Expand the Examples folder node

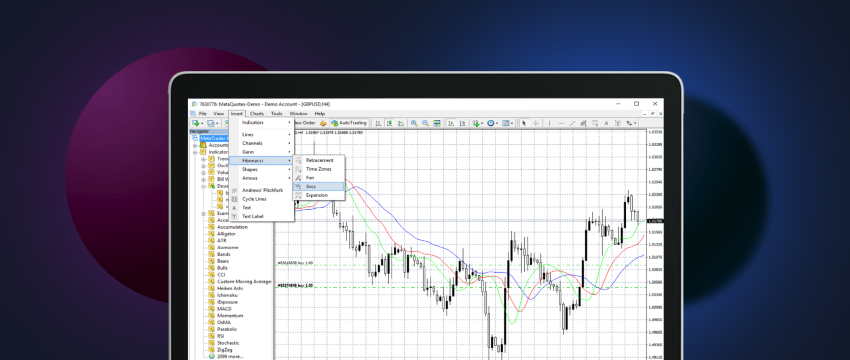tap(203, 214)
